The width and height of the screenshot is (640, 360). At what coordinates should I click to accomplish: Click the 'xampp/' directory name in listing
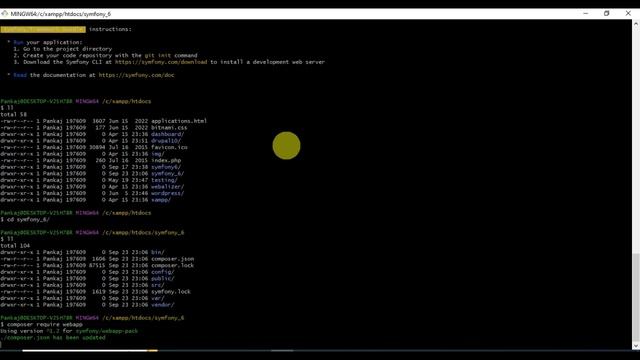(x=161, y=200)
